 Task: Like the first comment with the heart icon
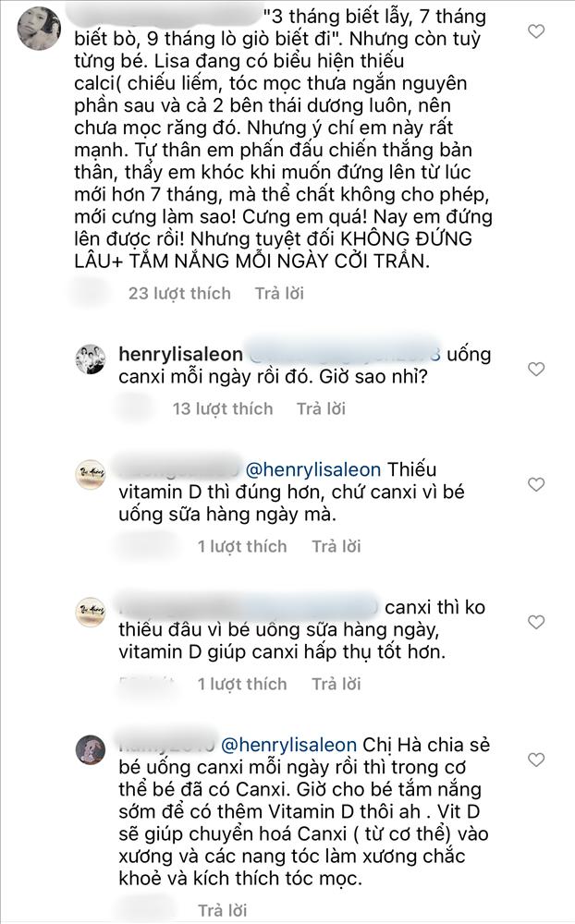pyautogui.click(x=536, y=31)
